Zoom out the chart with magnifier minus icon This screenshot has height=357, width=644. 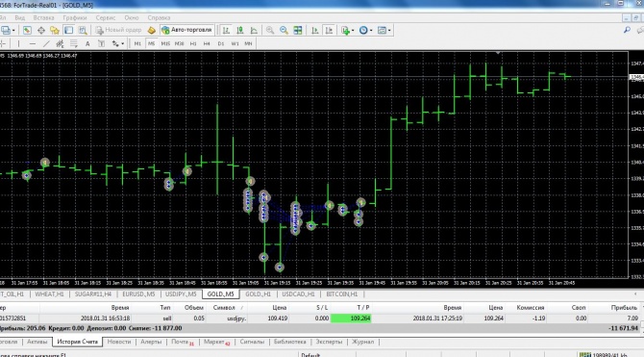[284, 30]
